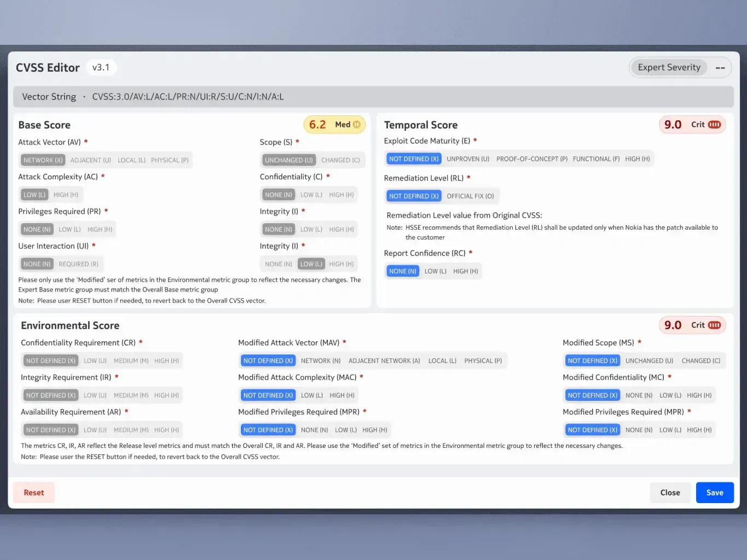Save the CVSS vector changes

(x=715, y=493)
